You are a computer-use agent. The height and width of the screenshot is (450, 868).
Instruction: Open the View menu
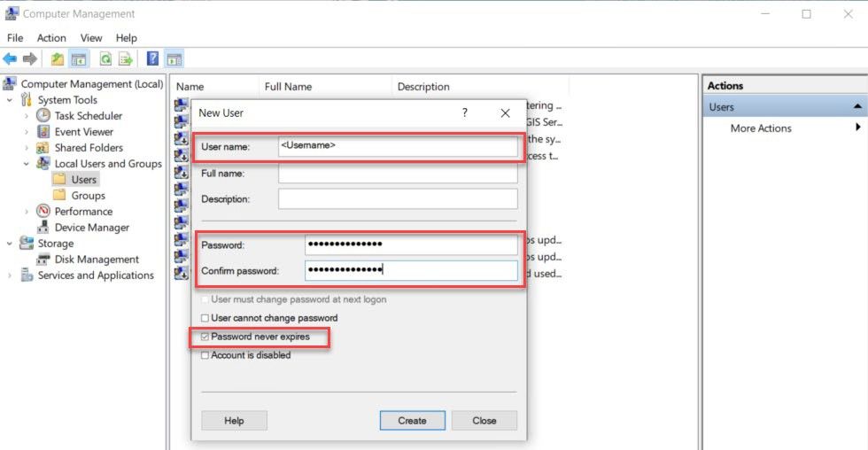click(90, 37)
